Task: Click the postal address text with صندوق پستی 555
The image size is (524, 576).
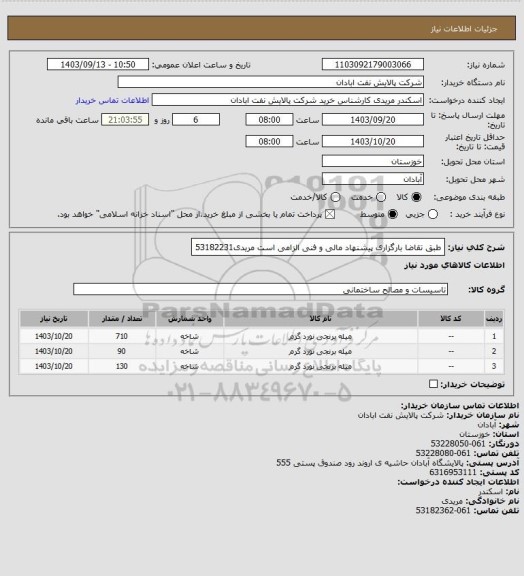Action: pyautogui.click(x=370, y=463)
